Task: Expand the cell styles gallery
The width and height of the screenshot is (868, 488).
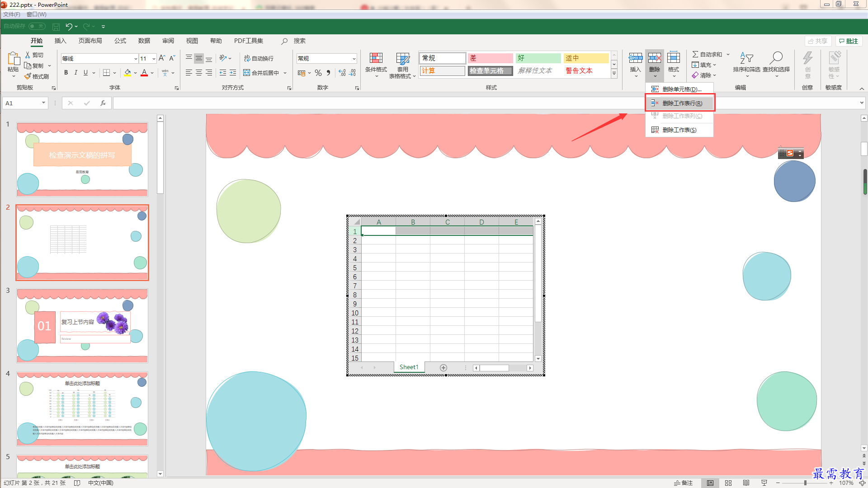Action: 614,73
